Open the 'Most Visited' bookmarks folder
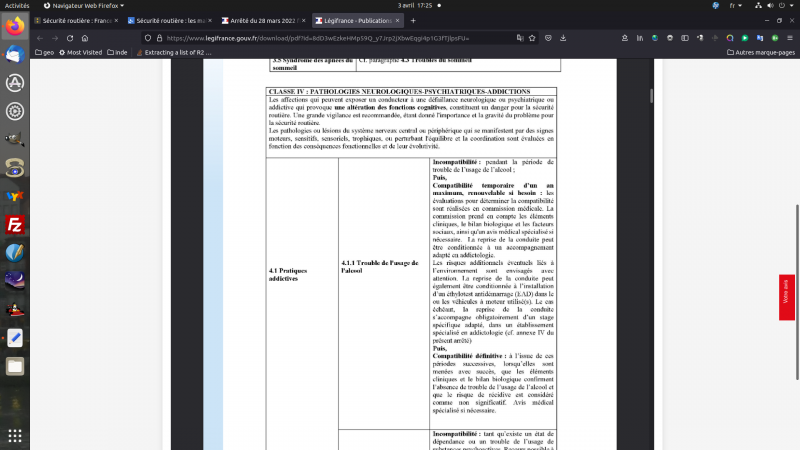Image resolution: width=800 pixels, height=450 pixels. 81,53
